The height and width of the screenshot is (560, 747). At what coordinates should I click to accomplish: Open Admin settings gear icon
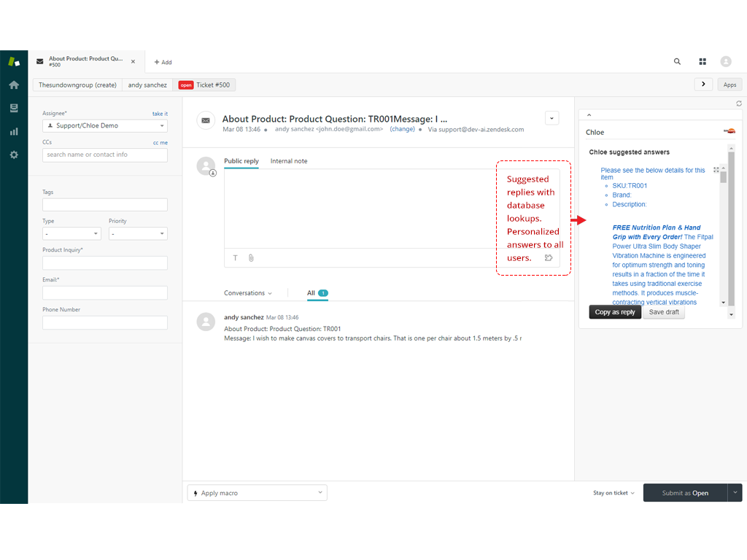[x=14, y=155]
